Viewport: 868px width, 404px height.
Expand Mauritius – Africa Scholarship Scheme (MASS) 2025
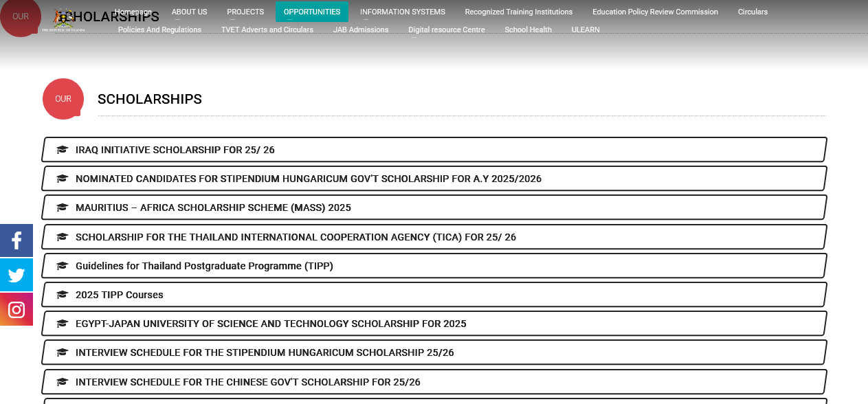434,207
